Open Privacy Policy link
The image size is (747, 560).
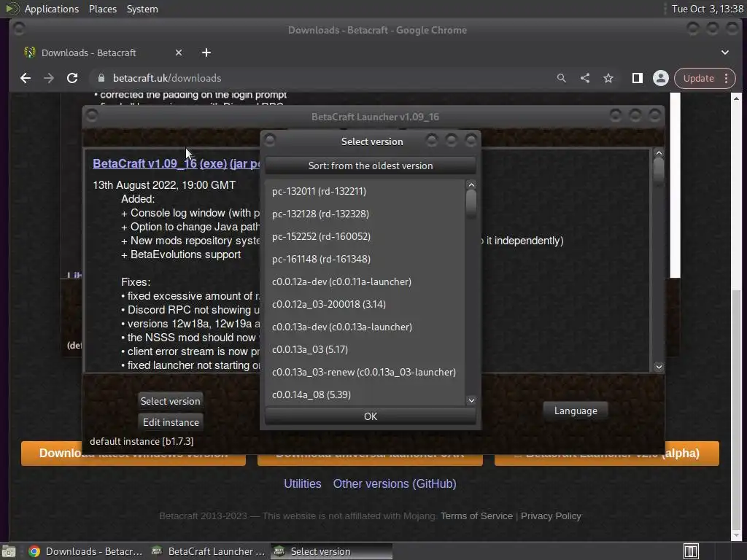tap(551, 516)
